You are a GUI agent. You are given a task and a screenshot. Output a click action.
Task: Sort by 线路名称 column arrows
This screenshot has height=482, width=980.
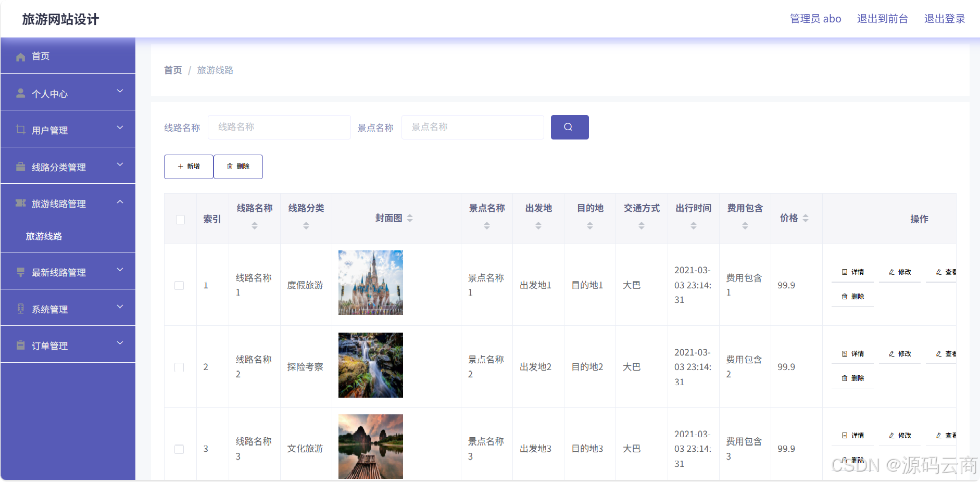[x=255, y=225]
